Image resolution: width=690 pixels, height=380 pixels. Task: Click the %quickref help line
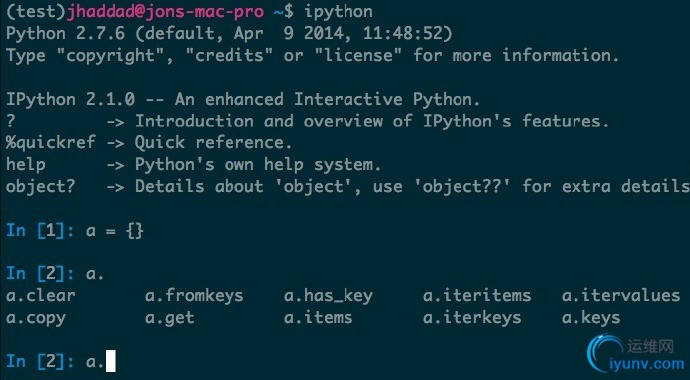coord(149,142)
